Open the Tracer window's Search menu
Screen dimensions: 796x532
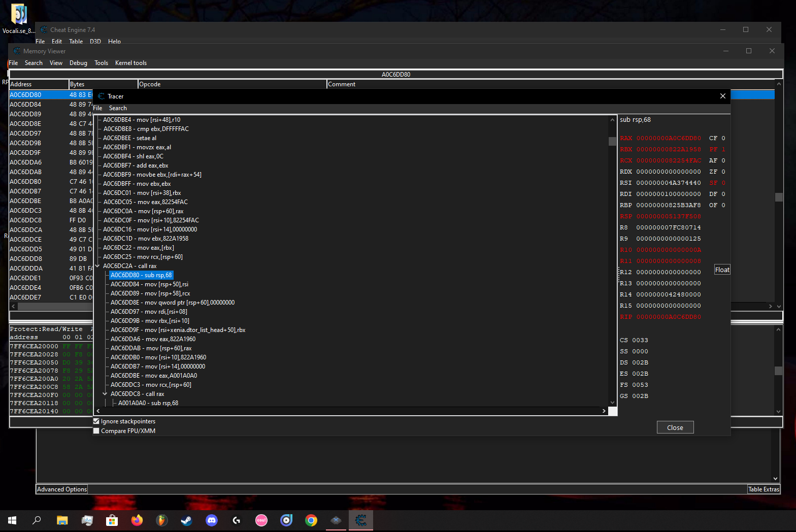(118, 108)
